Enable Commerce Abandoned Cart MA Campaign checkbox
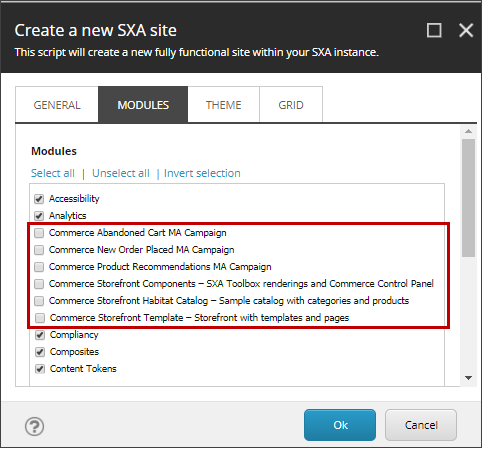The image size is (482, 452). click(39, 233)
